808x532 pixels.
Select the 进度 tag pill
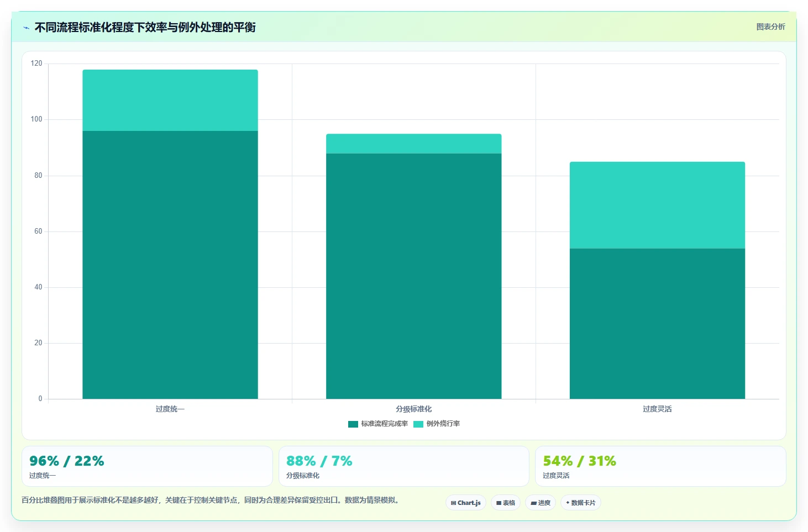[x=541, y=503]
